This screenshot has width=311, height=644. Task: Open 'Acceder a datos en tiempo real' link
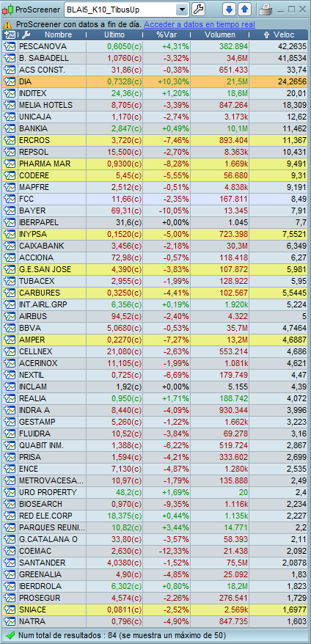click(x=200, y=25)
